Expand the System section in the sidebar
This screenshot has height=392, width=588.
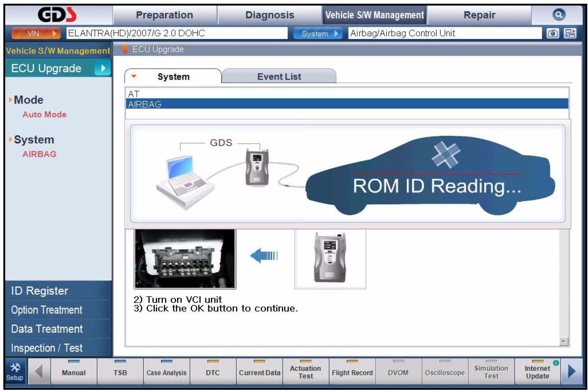click(10, 140)
